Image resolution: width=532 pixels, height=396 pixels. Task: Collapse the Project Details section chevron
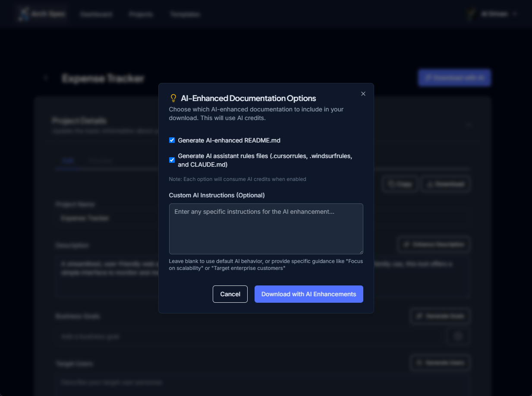[x=468, y=125]
